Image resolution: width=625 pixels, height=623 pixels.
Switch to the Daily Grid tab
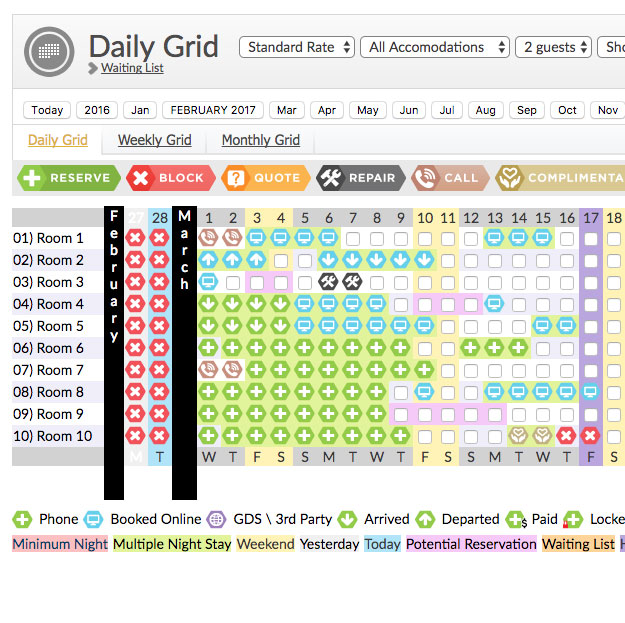(58, 140)
